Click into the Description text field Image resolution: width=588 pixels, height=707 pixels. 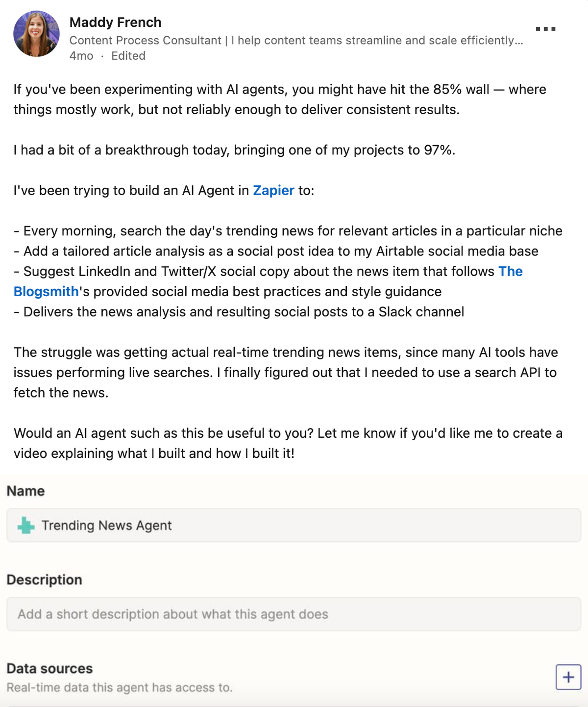[x=294, y=614]
